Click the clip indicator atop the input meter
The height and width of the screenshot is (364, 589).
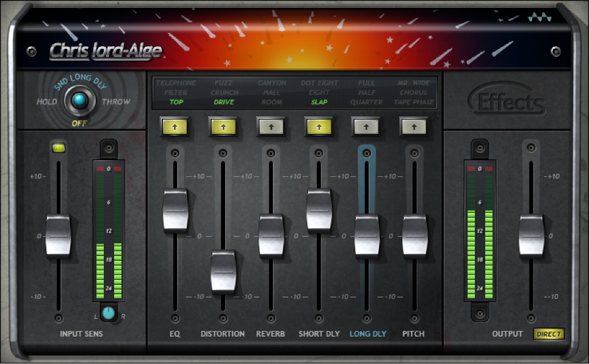point(107,146)
